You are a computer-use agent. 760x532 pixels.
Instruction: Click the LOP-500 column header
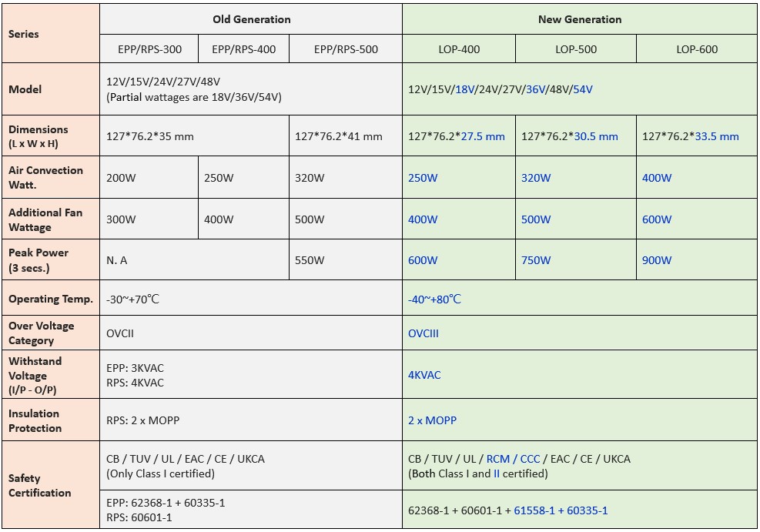click(576, 49)
